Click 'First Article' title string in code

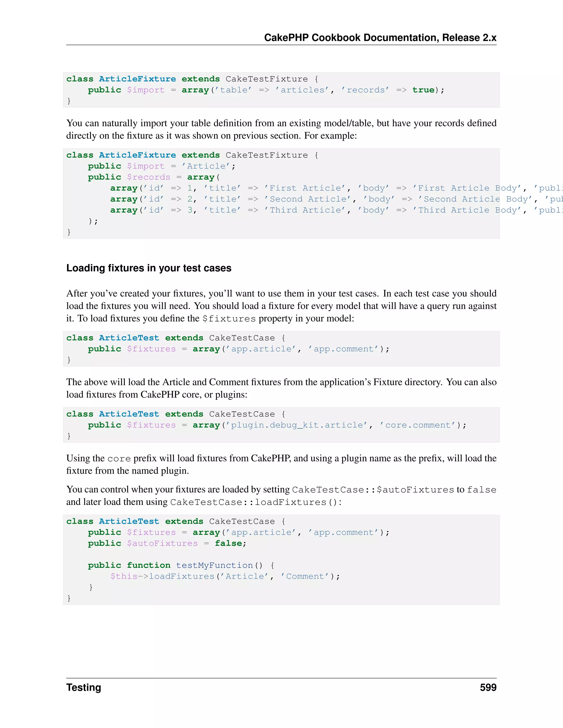coord(305,188)
